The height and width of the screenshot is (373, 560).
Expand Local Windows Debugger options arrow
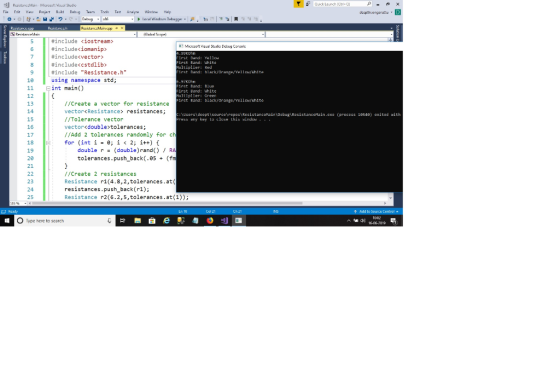[x=185, y=19]
